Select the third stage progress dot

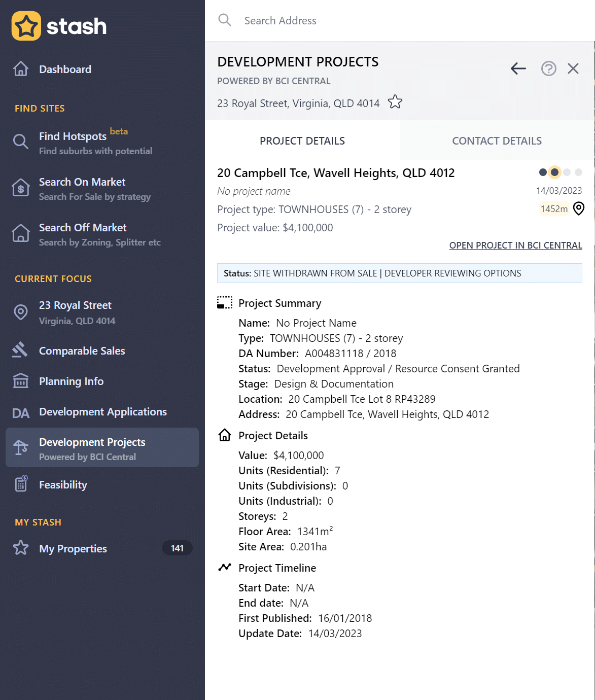click(567, 172)
